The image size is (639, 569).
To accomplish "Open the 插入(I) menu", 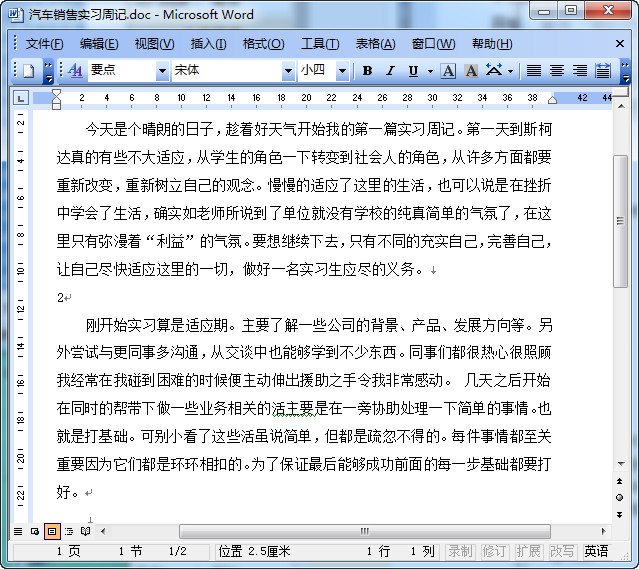I will (x=208, y=44).
